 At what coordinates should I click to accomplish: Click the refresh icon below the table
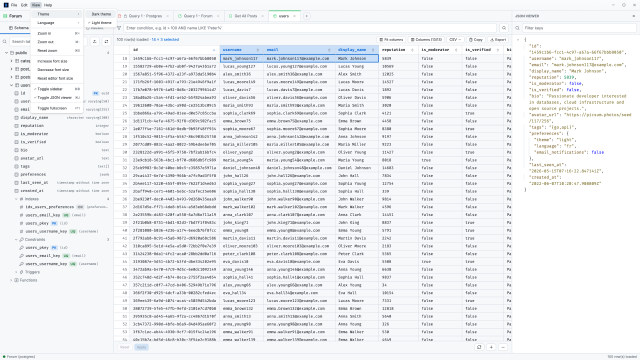point(479,347)
